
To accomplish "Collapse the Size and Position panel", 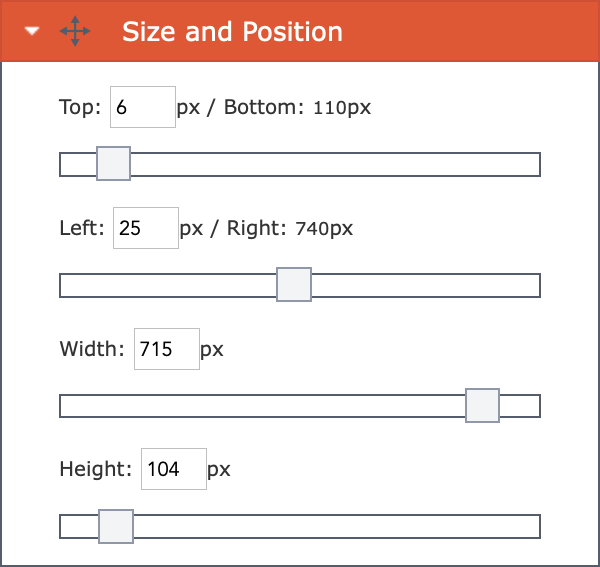I will (x=32, y=31).
